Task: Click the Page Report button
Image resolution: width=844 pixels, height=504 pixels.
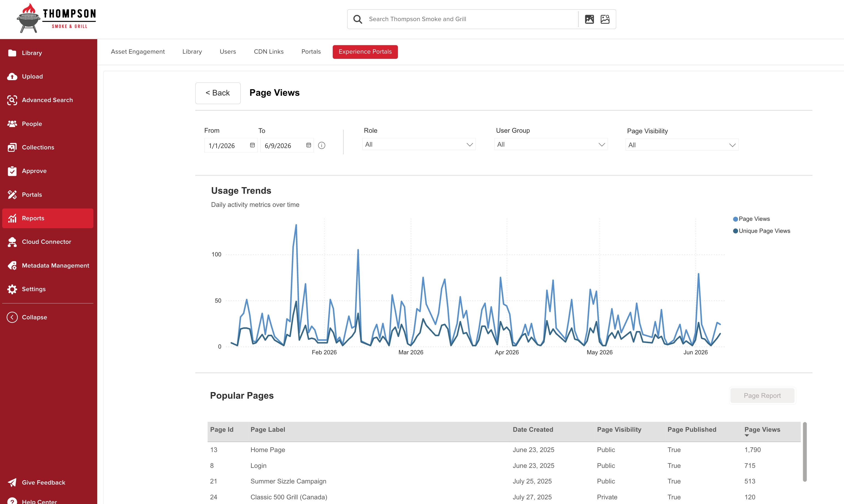Action: click(x=762, y=396)
